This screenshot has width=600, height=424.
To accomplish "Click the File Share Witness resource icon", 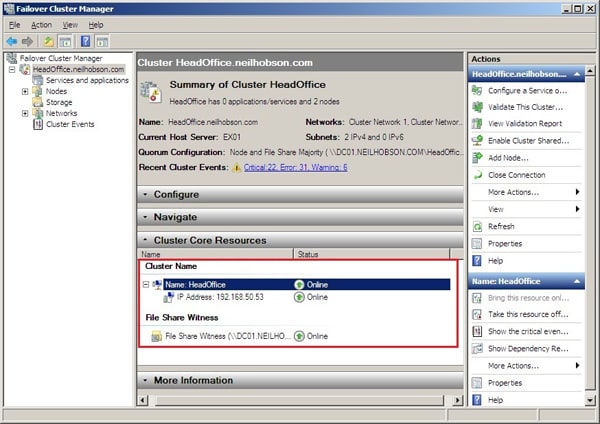I will (x=157, y=336).
